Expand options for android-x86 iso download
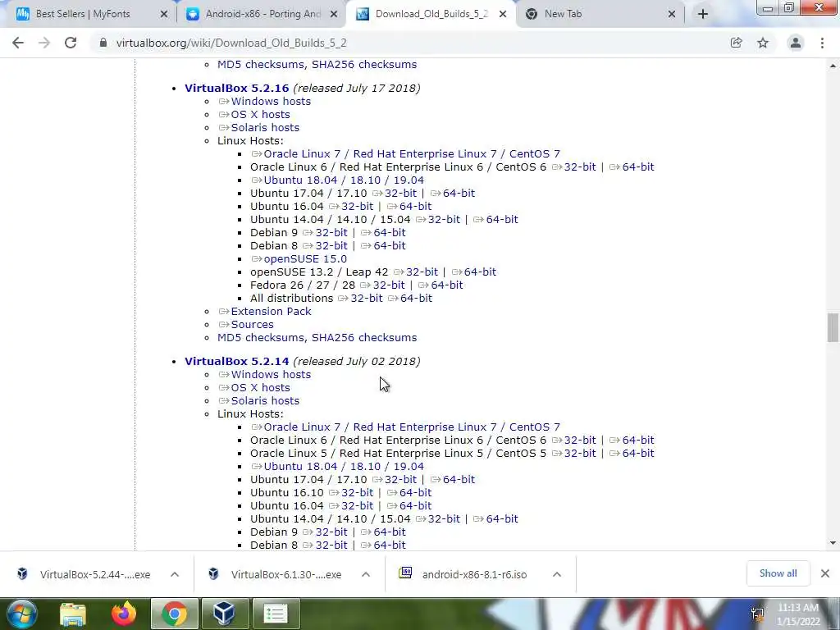 [x=557, y=574]
